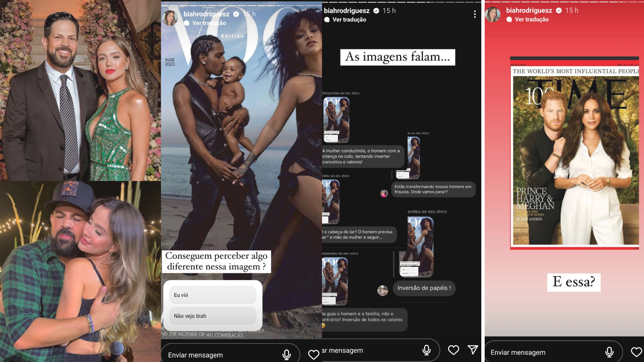Click the translate bubble icon in the TIME story
This screenshot has width=644, height=362.
point(509,19)
